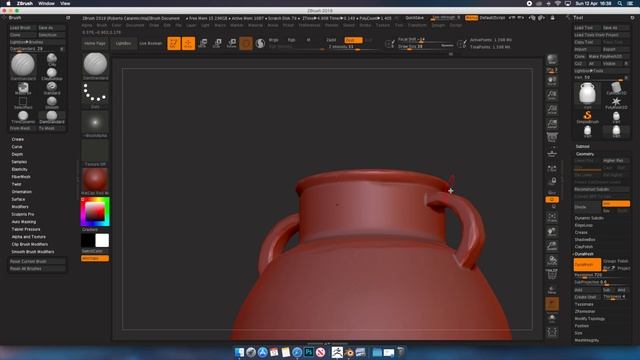Expand the Auto Masking section
This screenshot has width=640, height=360.
click(24, 222)
